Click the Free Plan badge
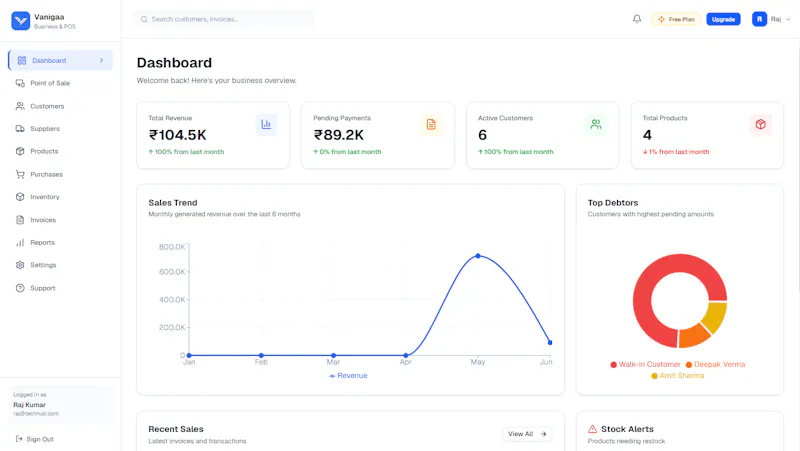Viewport: 800px width, 451px height. pos(676,19)
